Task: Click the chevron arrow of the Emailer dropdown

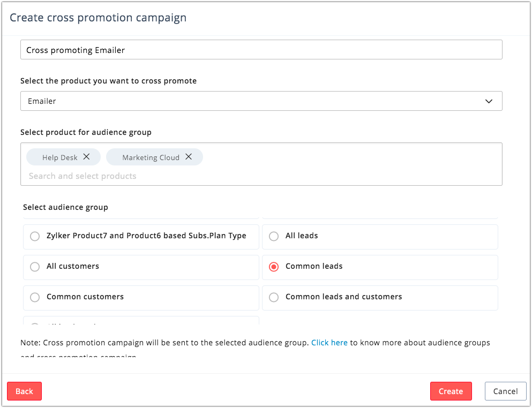Action: click(489, 101)
